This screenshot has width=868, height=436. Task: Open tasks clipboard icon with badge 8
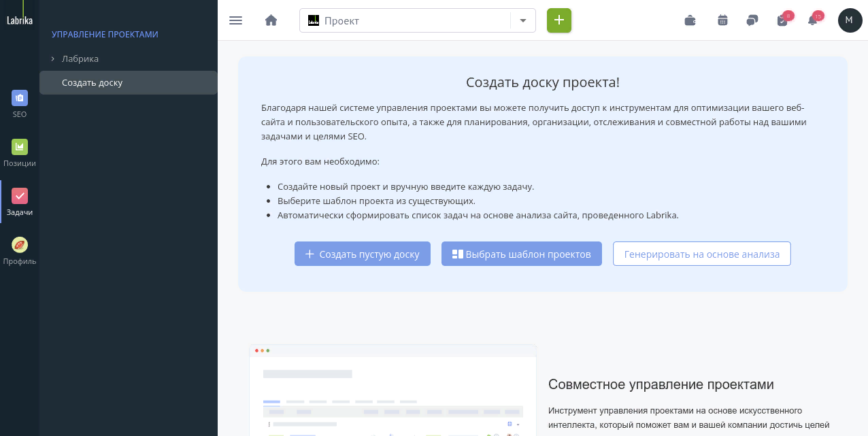[783, 20]
